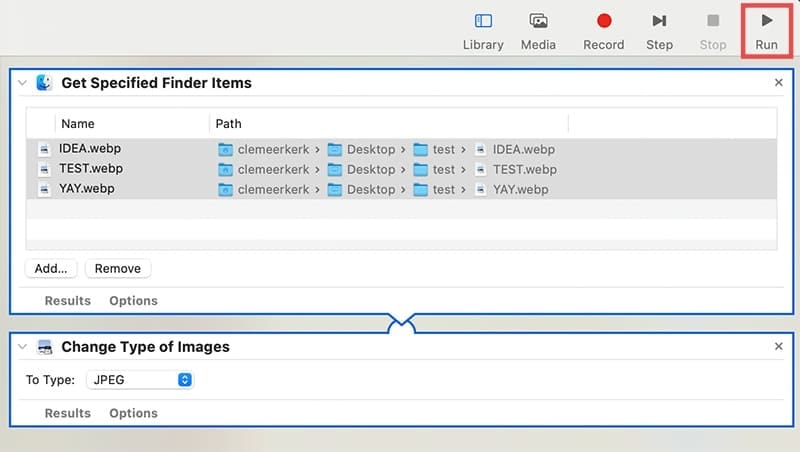Screen dimensions: 800x452
Task: Click test folder in TEST.webp path
Action: 434,169
